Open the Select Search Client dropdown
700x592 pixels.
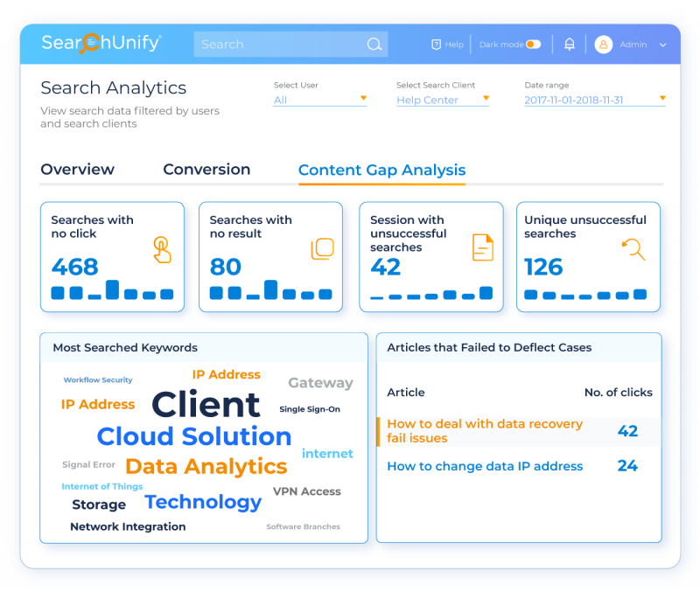443,100
